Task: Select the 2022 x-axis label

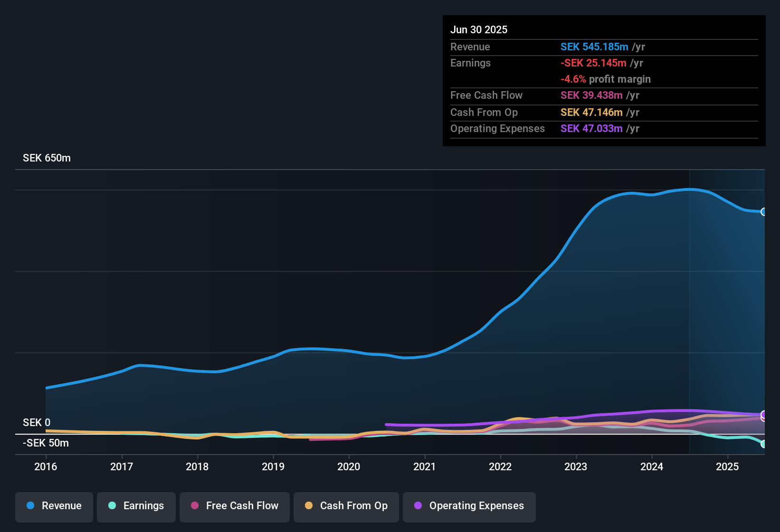Action: click(x=500, y=467)
